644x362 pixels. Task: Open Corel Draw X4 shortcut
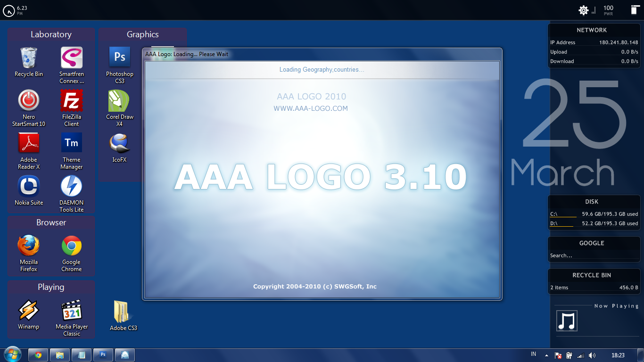click(x=120, y=108)
